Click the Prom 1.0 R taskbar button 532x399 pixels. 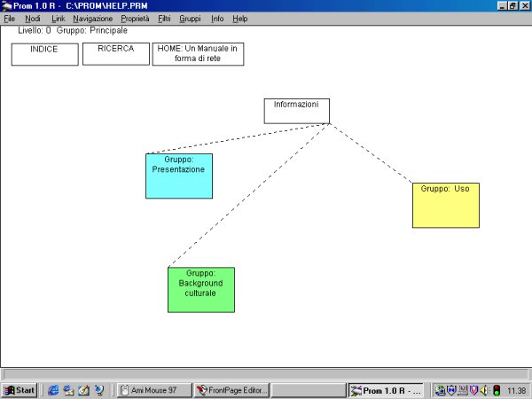click(387, 390)
